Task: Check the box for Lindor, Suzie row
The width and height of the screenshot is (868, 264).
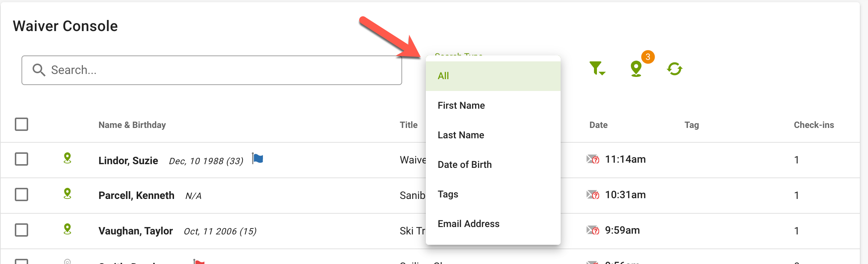Action: pos(21,159)
